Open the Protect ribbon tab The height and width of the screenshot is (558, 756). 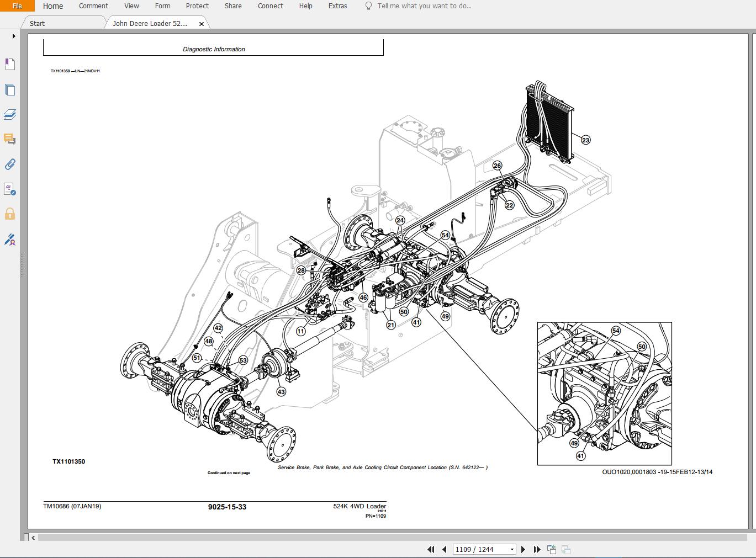click(x=197, y=6)
